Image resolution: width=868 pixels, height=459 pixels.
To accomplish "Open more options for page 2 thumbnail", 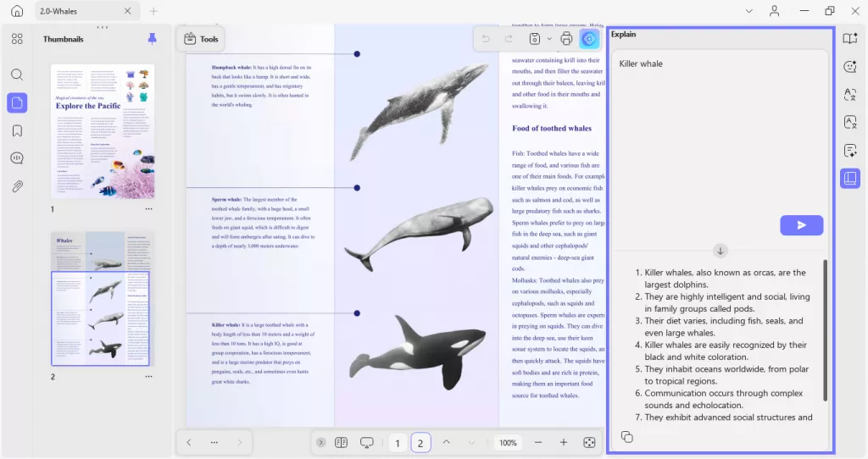I will click(x=148, y=377).
